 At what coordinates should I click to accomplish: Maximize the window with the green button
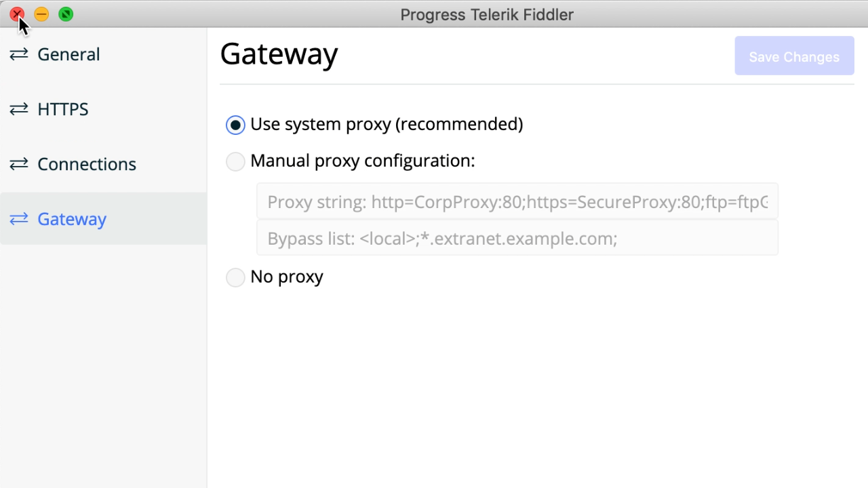pyautogui.click(x=66, y=14)
